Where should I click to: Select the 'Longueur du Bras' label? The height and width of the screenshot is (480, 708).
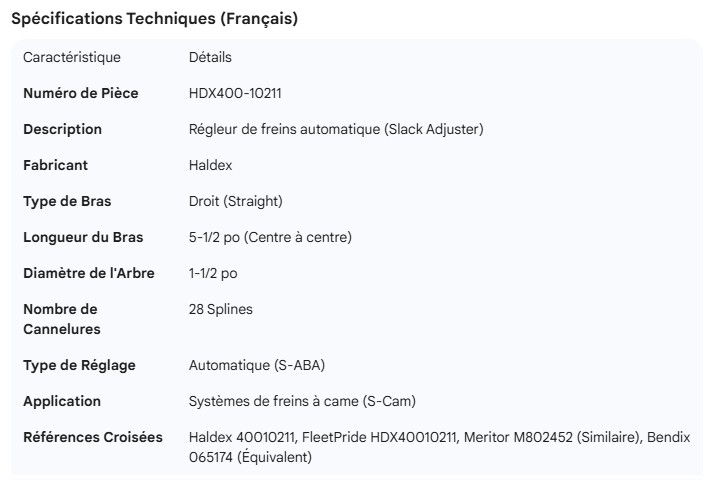(83, 237)
